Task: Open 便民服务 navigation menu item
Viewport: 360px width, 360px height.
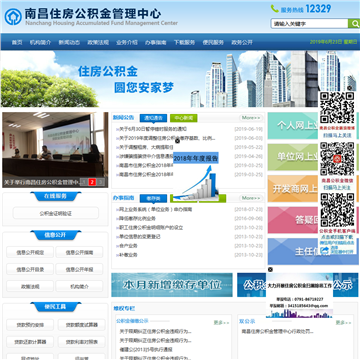Action: tap(213, 42)
